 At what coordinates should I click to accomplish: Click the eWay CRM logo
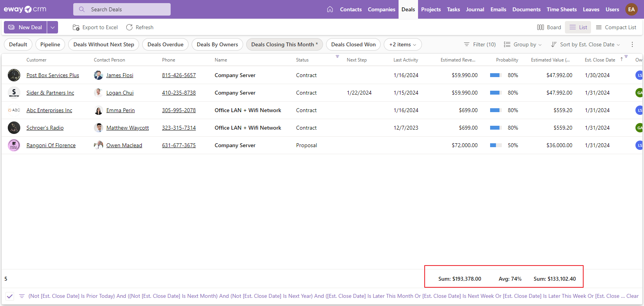pos(25,9)
